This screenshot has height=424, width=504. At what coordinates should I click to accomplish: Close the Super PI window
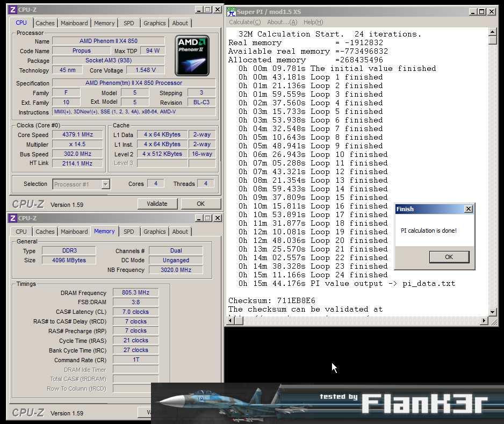click(x=492, y=12)
